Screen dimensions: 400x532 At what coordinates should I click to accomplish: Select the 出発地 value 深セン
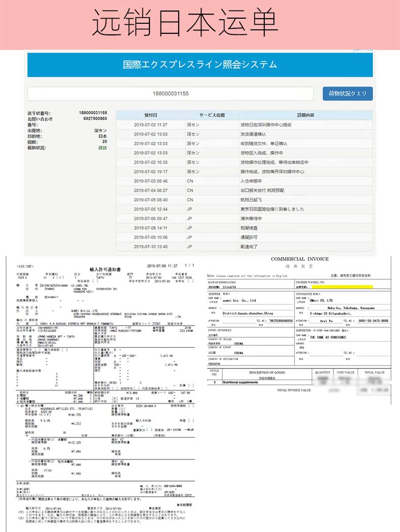coord(101,130)
